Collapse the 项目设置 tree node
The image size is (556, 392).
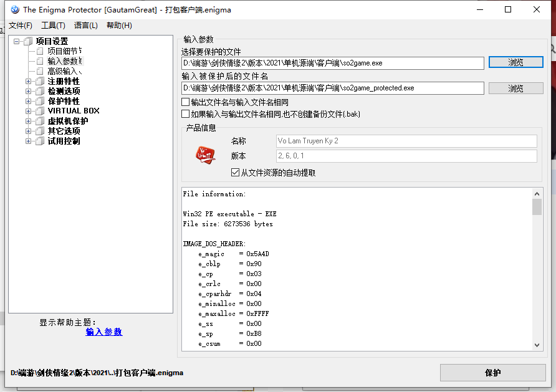tap(16, 42)
